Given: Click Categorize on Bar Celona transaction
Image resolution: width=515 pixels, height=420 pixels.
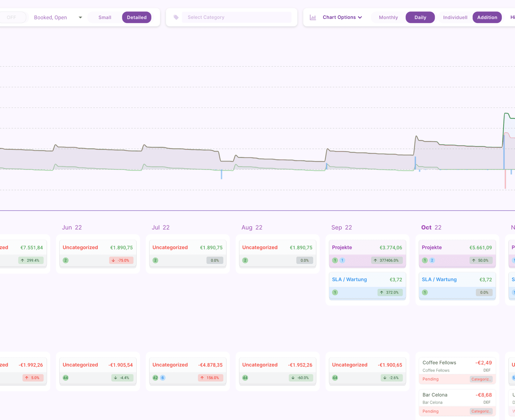Looking at the screenshot, I should click(x=481, y=411).
